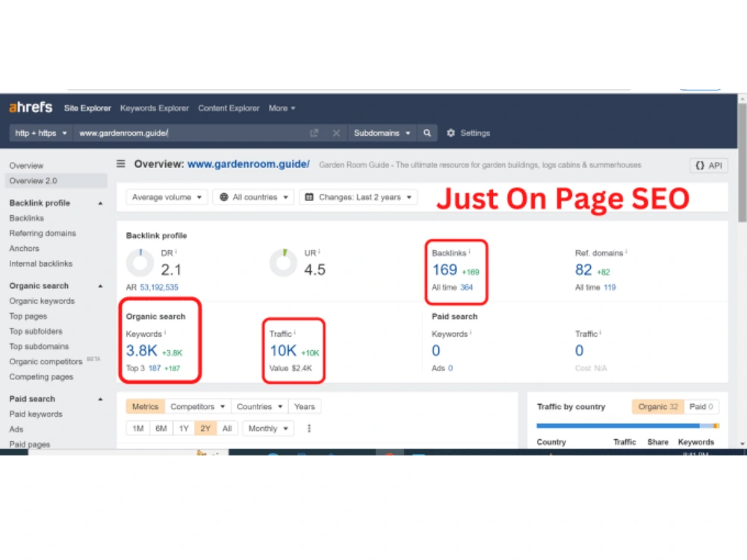Screen dimensions: 747x560
Task: Select Overview in sidebar
Action: 26,166
